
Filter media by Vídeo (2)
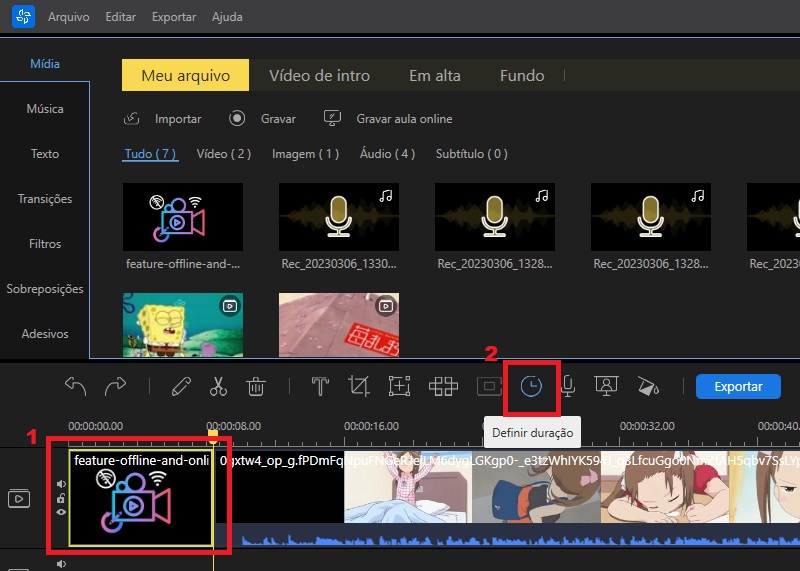(223, 154)
